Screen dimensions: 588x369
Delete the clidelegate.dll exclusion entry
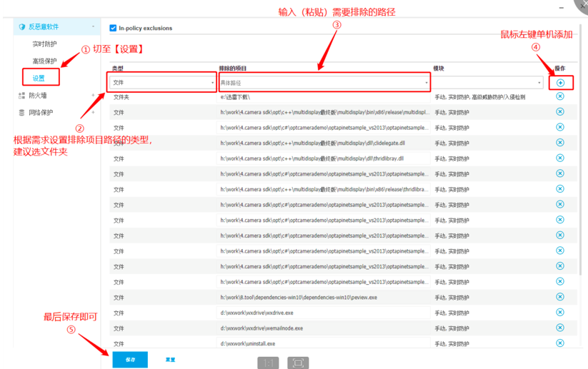pyautogui.click(x=560, y=143)
